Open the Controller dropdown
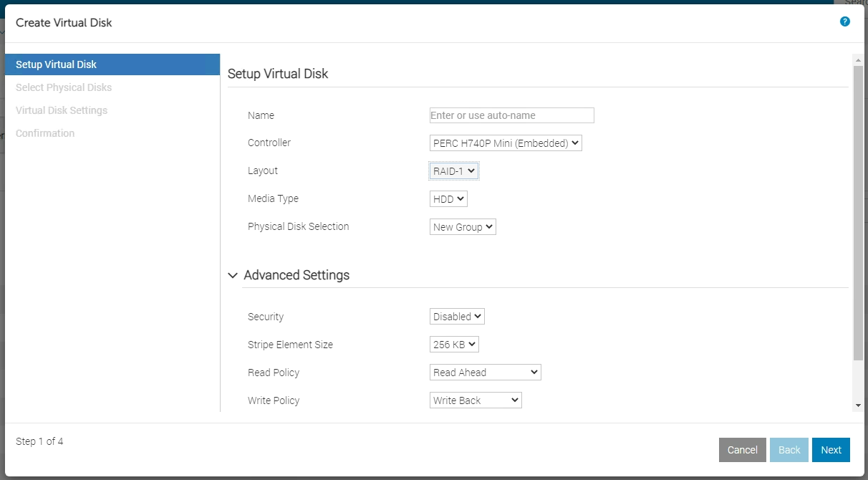 (x=506, y=143)
